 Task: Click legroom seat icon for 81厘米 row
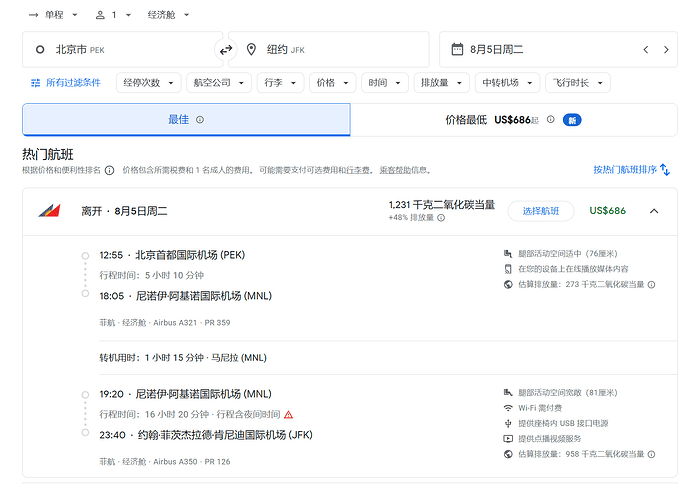click(508, 392)
